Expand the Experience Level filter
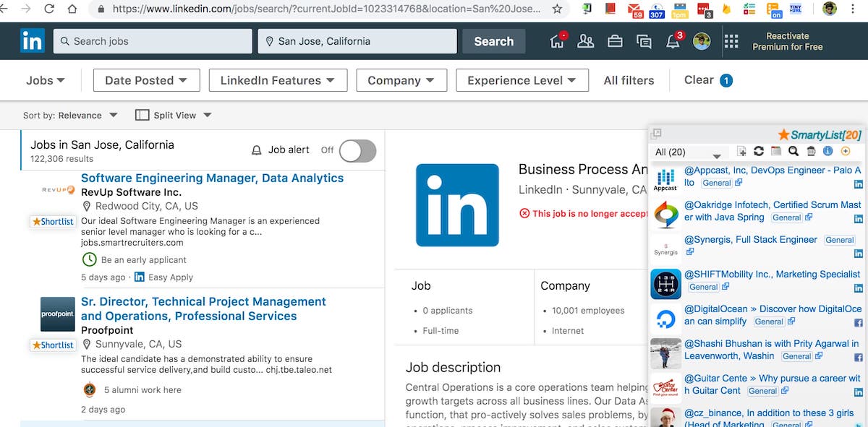The width and height of the screenshot is (868, 427). coord(522,80)
